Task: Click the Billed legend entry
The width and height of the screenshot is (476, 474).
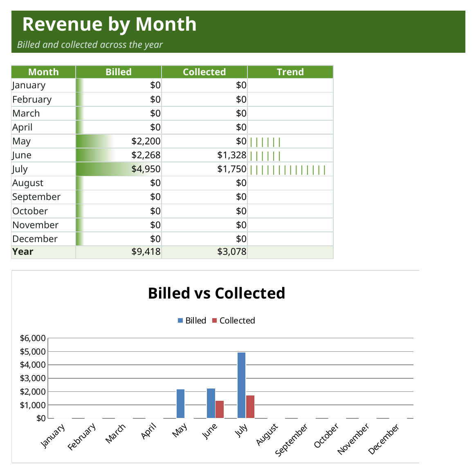Action: tap(192, 321)
